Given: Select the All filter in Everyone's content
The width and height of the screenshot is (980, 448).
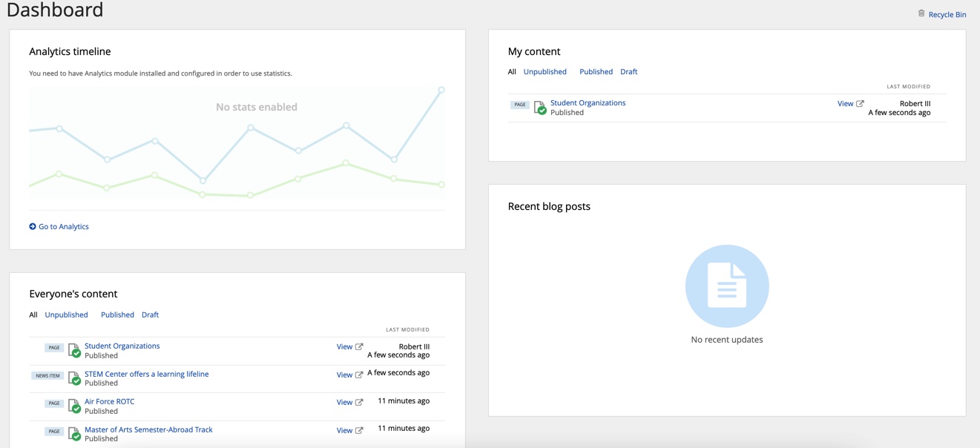Looking at the screenshot, I should pos(33,314).
